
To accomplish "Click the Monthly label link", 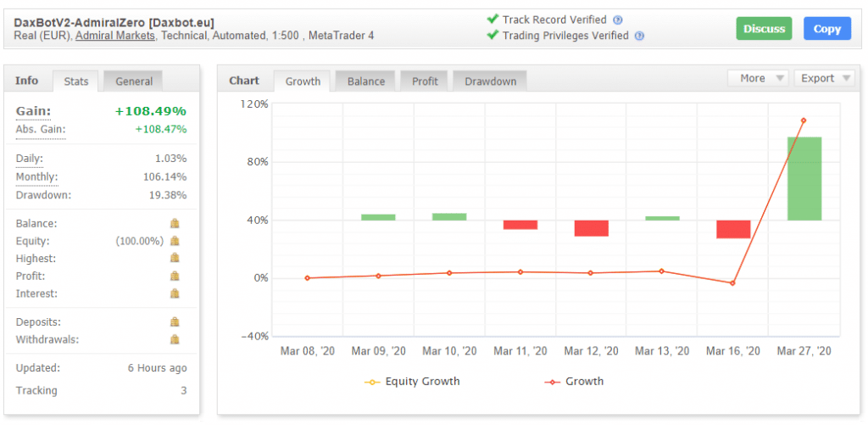I will (x=36, y=176).
